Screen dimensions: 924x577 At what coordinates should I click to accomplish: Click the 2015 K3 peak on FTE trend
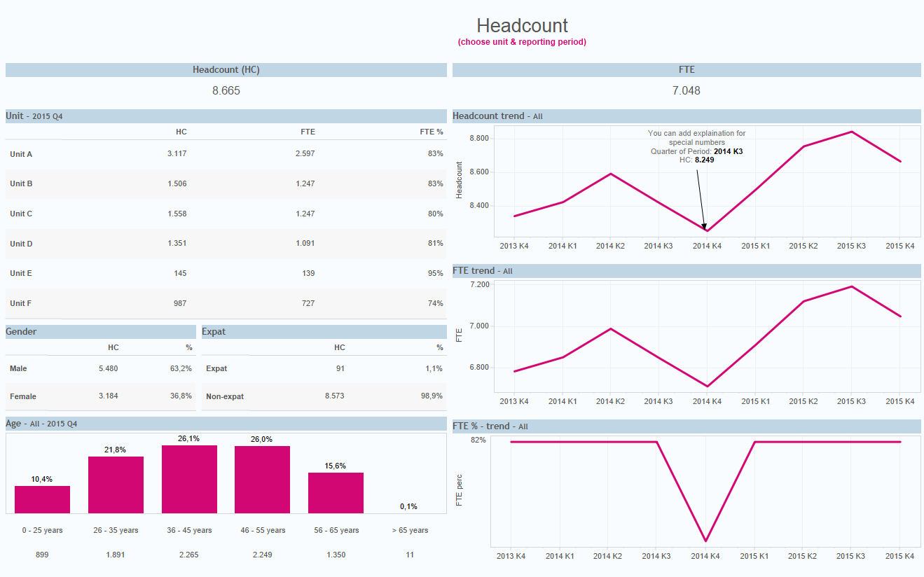pyautogui.click(x=851, y=286)
